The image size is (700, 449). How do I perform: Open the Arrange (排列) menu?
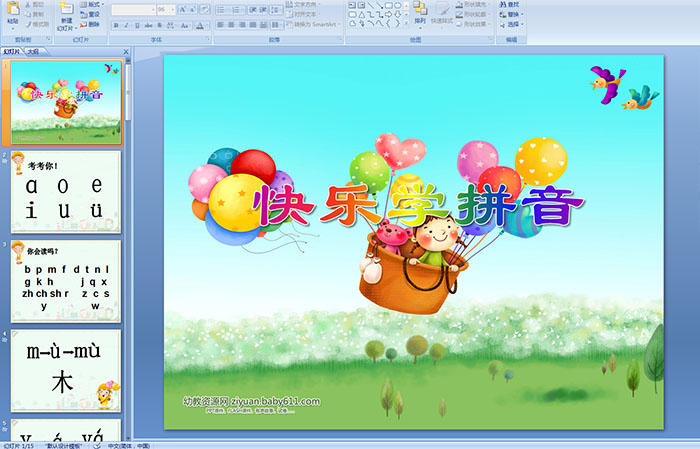click(420, 13)
